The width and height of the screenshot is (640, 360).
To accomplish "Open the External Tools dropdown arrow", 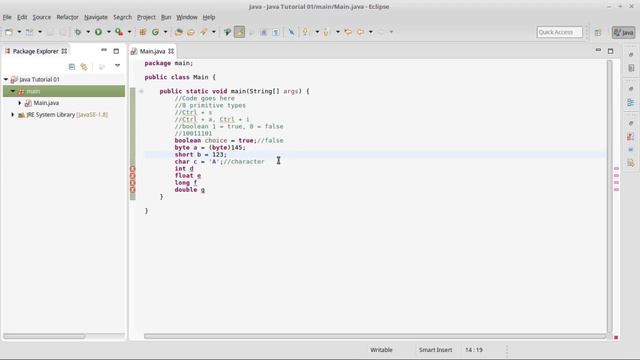I will point(129,32).
